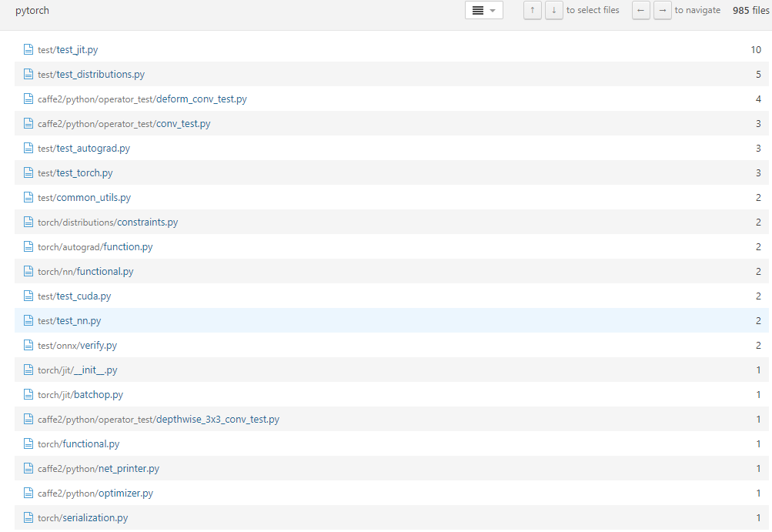The height and width of the screenshot is (532, 772).
Task: Click the file icon beside torch/jit/__init__.py
Action: [28, 370]
